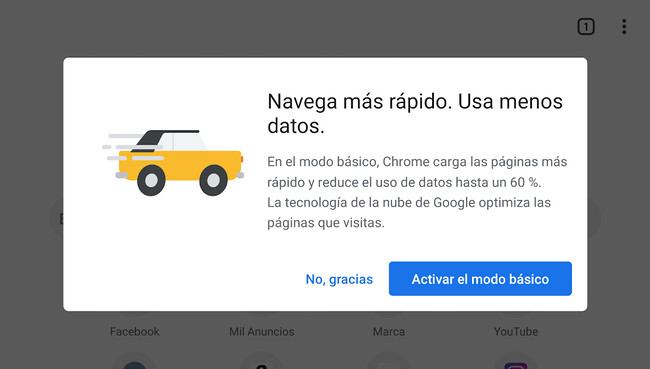Click the yellow car illustration
The width and height of the screenshot is (650, 369).
[x=173, y=163]
